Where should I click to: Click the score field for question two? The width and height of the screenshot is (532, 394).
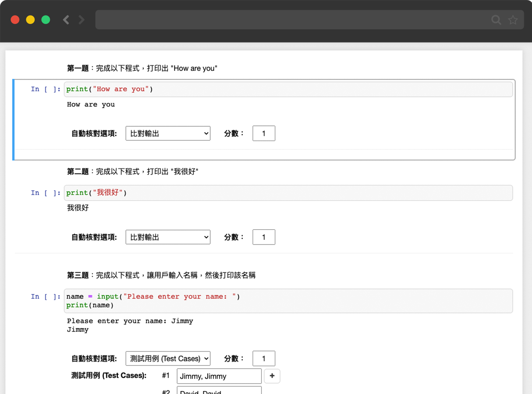264,237
